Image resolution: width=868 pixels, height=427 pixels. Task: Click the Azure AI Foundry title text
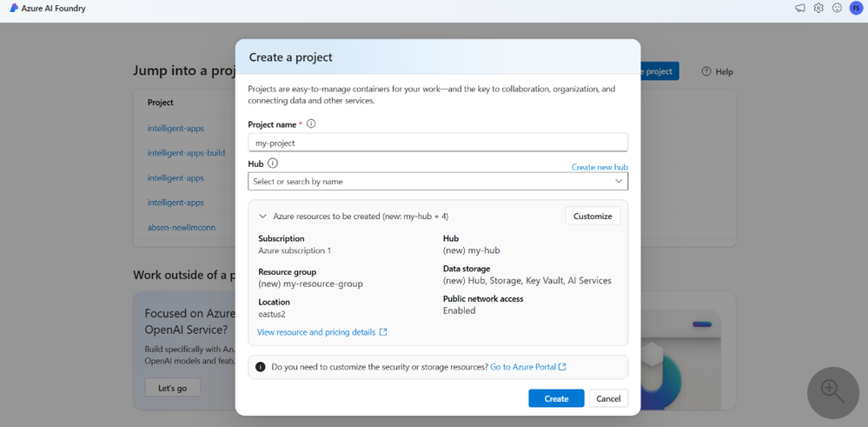point(54,9)
